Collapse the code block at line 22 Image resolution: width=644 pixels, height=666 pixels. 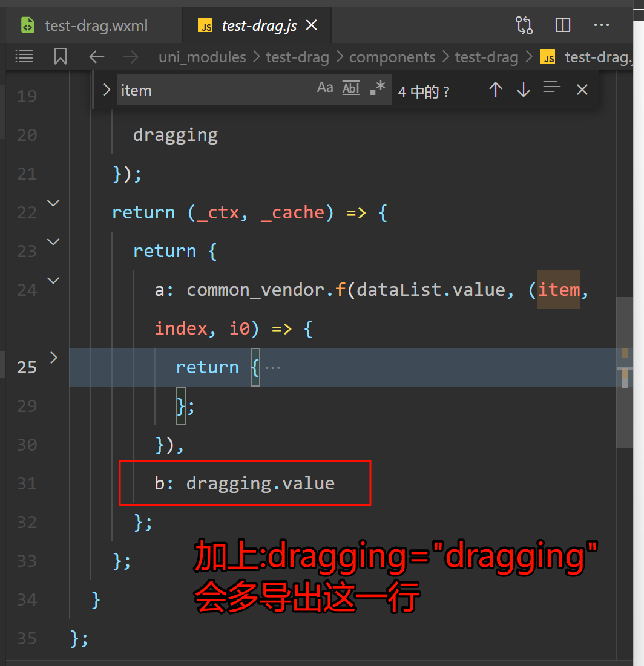point(54,203)
